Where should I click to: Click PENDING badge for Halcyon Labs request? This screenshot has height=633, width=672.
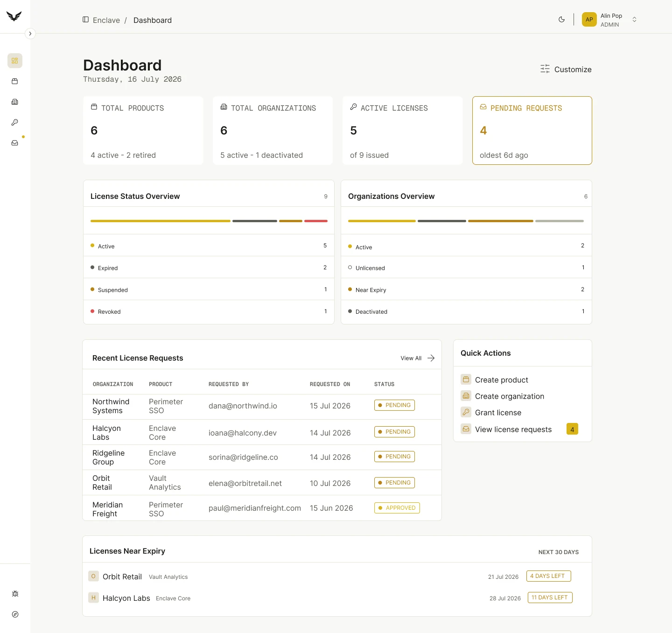394,432
